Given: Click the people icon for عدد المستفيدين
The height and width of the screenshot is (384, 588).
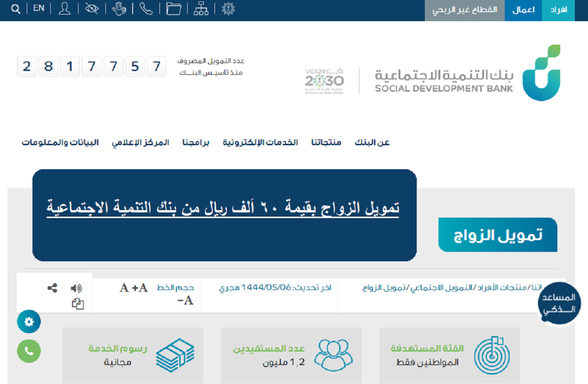Looking at the screenshot, I should pyautogui.click(x=334, y=355).
